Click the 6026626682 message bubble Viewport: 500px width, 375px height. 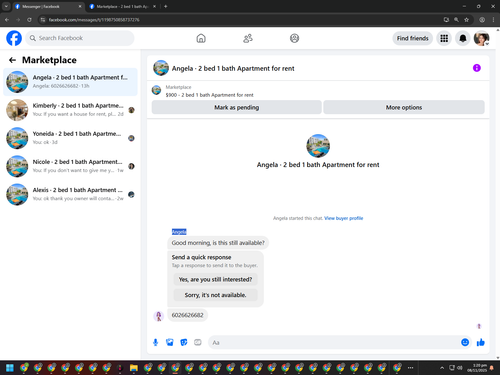[x=187, y=315]
